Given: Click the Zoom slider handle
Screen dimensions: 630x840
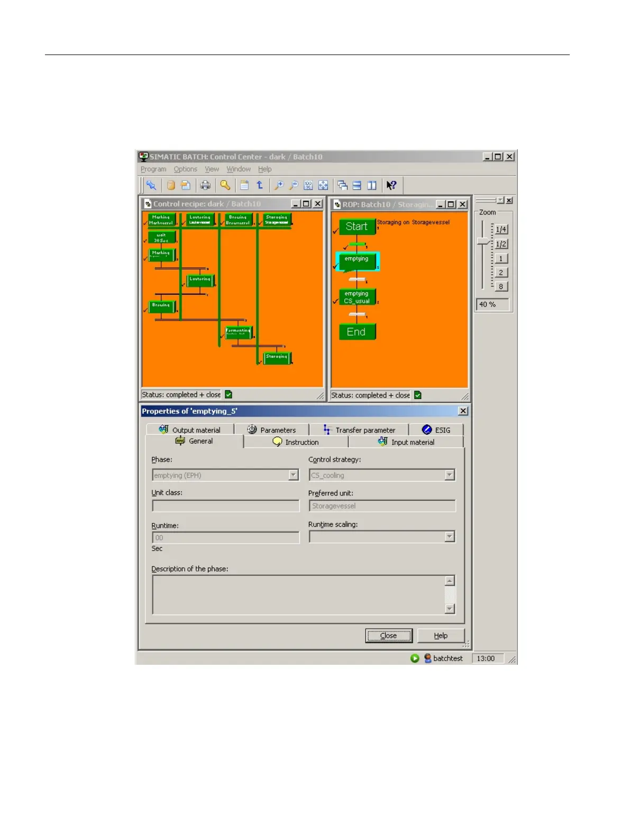Looking at the screenshot, I should (x=483, y=241).
